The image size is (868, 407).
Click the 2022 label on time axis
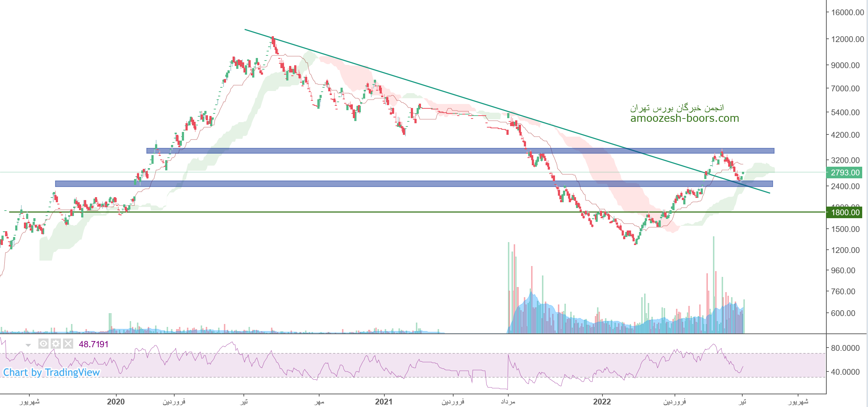click(x=602, y=402)
